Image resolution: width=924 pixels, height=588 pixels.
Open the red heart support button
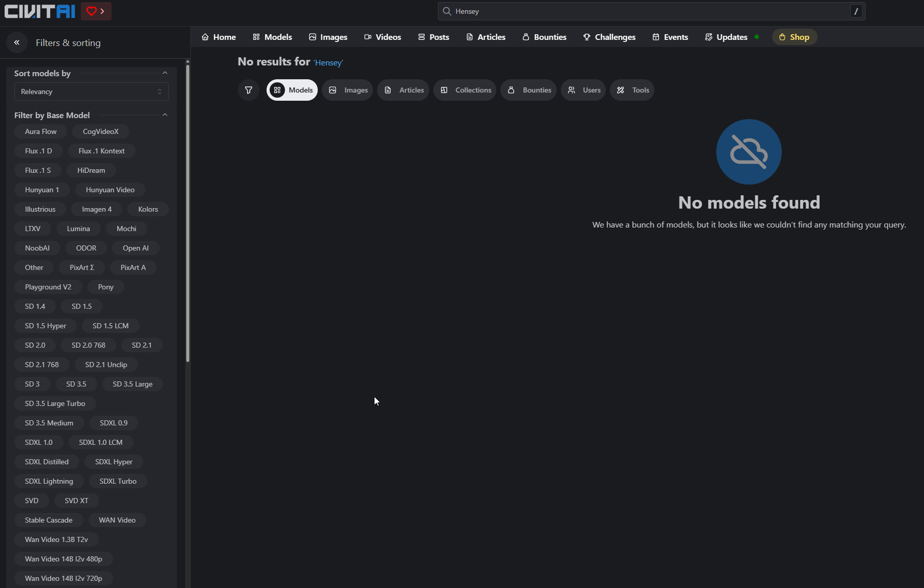click(x=96, y=11)
